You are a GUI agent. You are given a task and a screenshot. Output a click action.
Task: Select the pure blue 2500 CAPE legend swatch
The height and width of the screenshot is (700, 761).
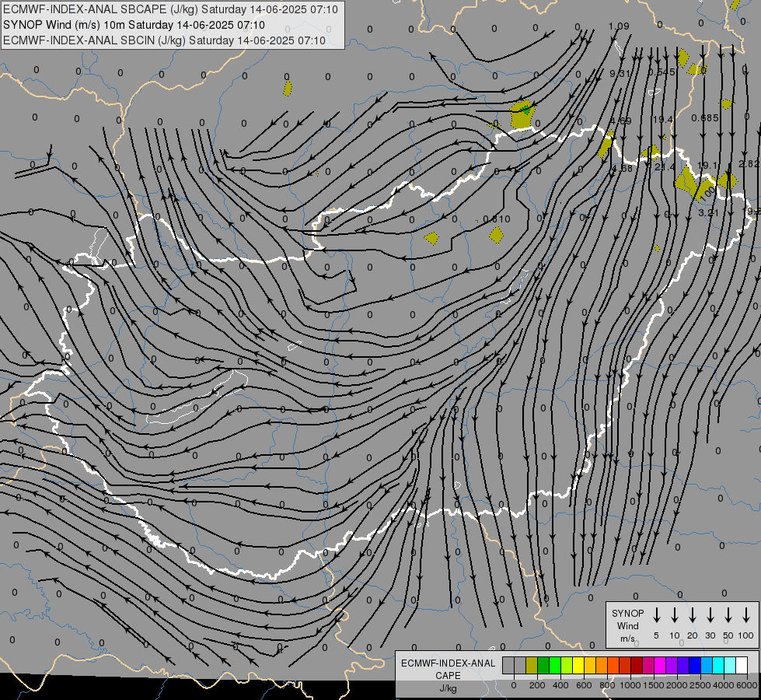click(x=694, y=665)
